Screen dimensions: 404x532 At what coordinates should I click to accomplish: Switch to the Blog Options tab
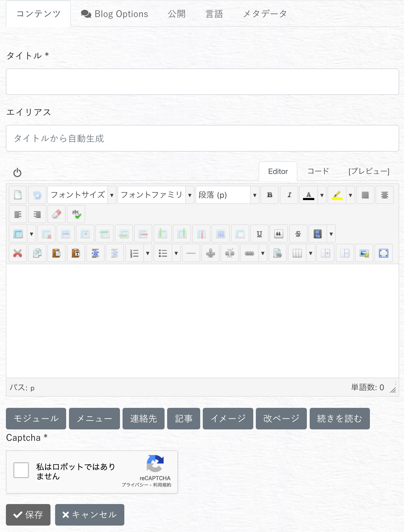click(x=115, y=14)
